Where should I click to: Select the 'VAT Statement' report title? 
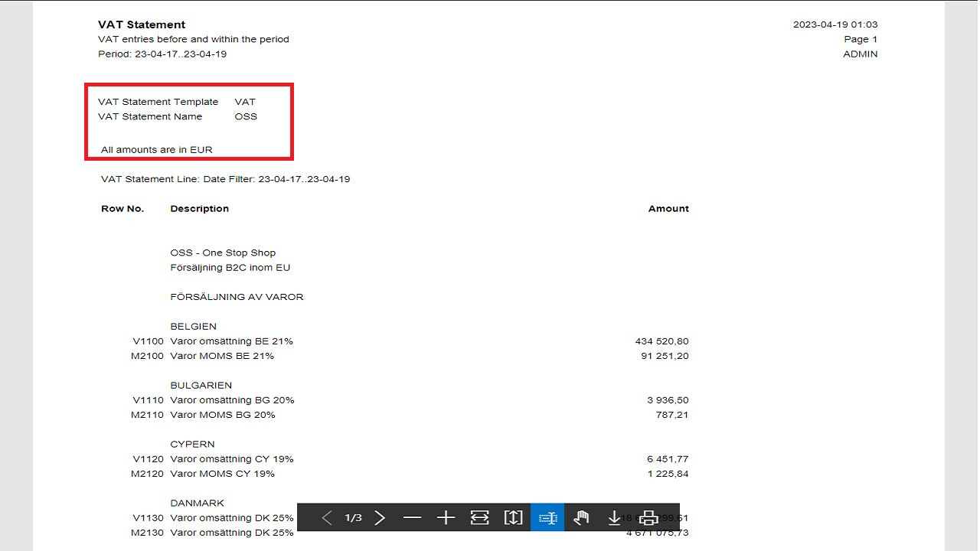click(142, 24)
